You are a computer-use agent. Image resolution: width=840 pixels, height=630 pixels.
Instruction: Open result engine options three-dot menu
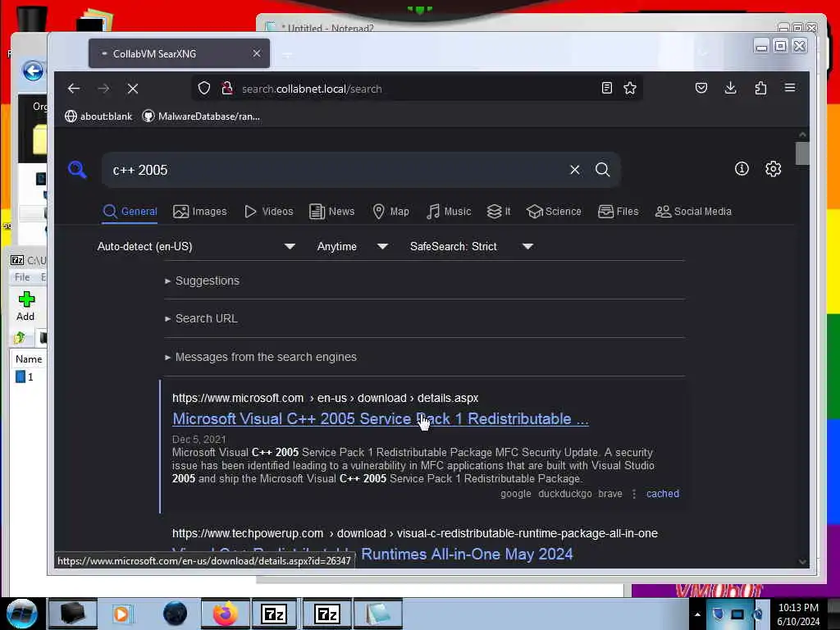634,494
